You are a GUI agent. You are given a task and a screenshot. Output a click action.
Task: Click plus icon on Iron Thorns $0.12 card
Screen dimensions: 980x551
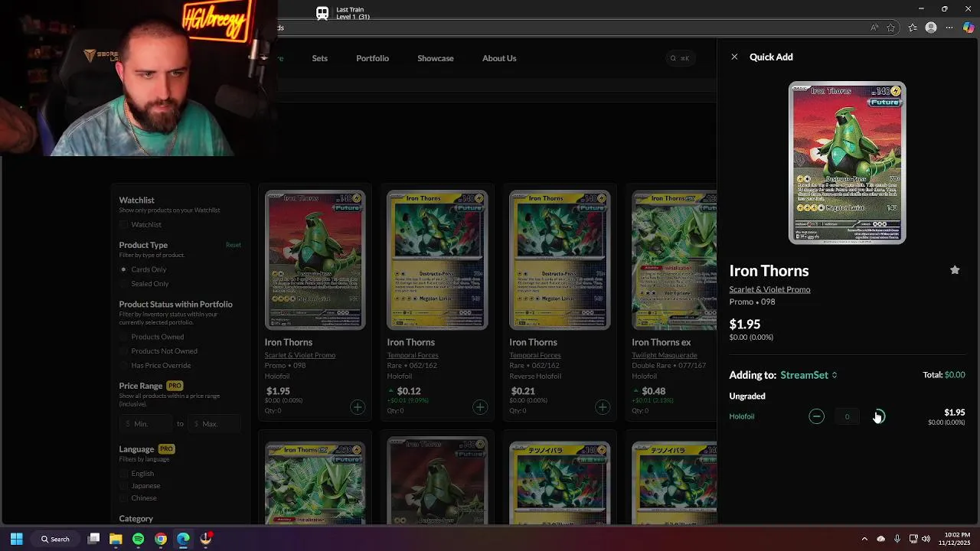[480, 407]
